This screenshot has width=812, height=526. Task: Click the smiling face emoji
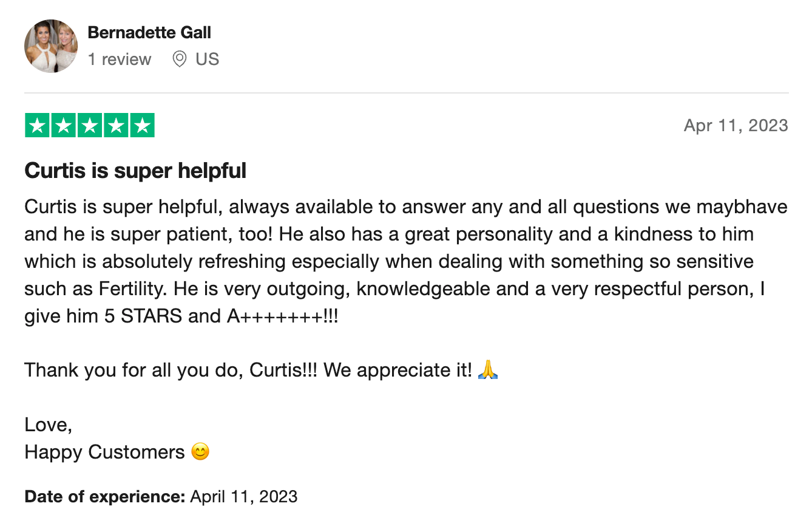point(200,452)
